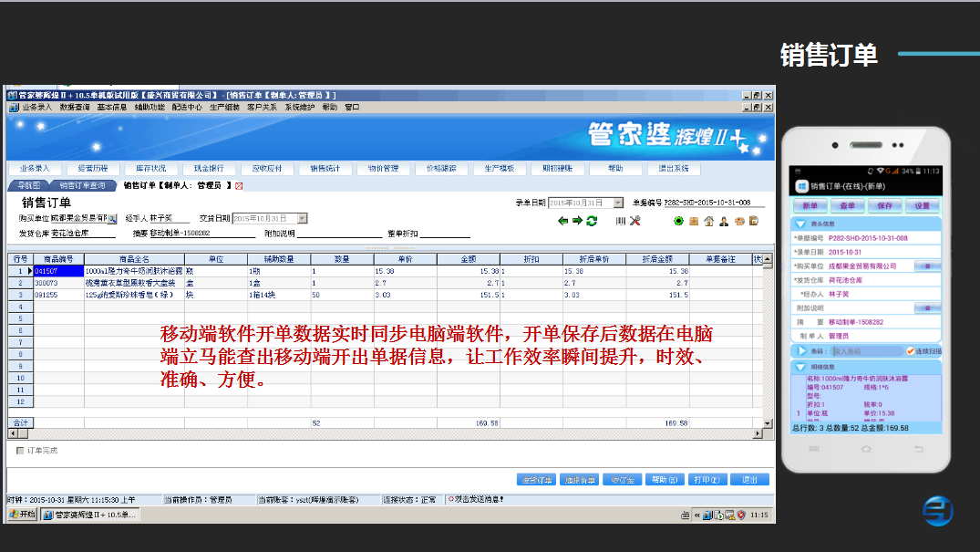
Task: Click the palette icon in the order toolbar
Action: pos(739,221)
